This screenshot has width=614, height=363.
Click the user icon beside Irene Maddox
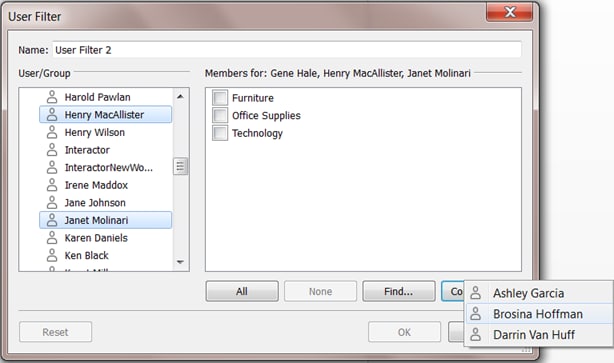click(x=52, y=185)
